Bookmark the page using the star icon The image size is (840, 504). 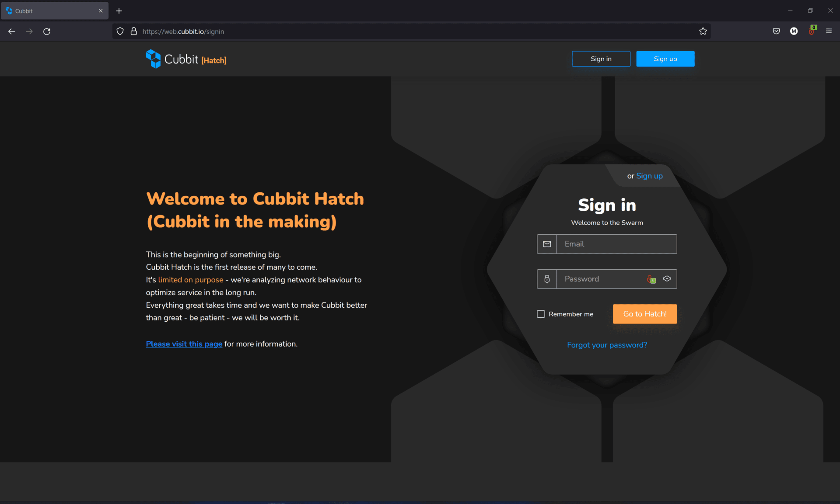click(703, 31)
